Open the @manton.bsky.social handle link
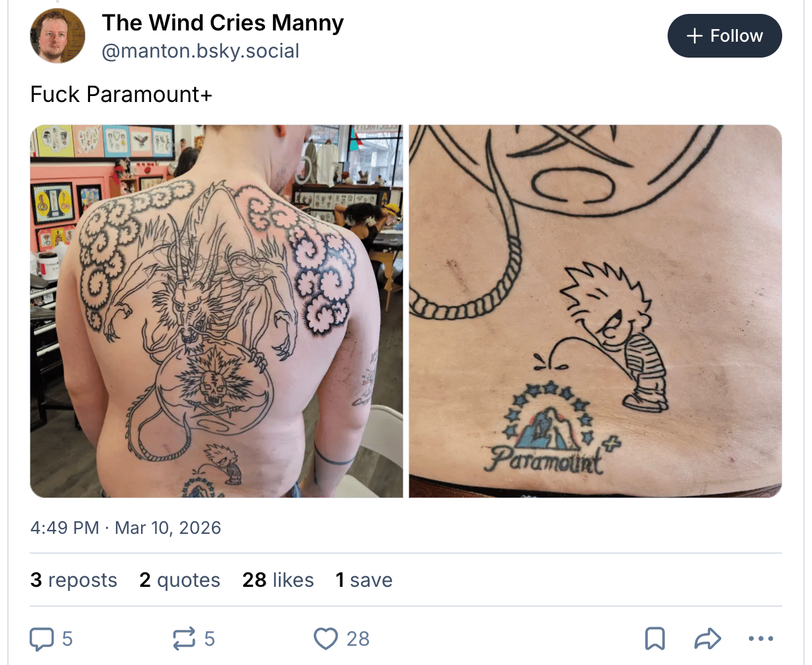The image size is (812, 665). [200, 51]
